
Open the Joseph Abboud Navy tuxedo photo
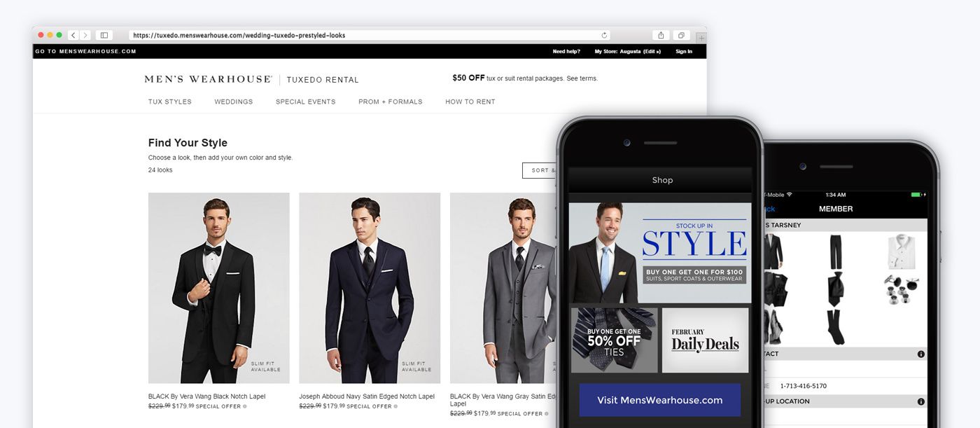[x=370, y=288]
